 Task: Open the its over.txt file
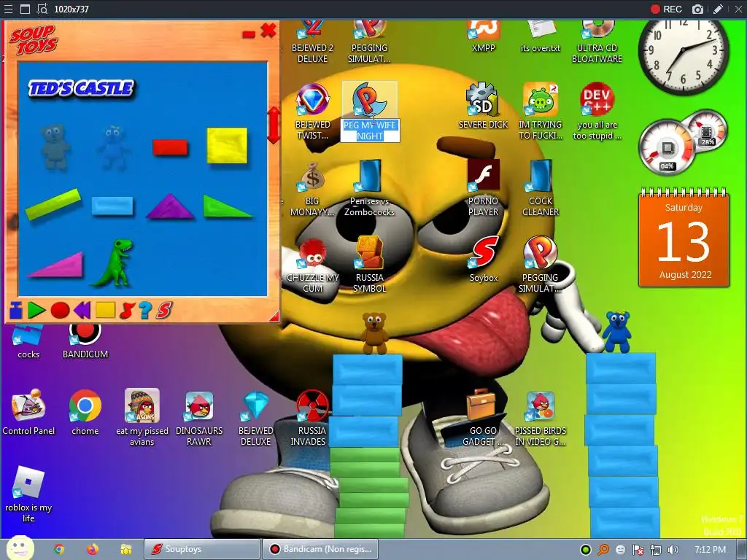click(541, 36)
